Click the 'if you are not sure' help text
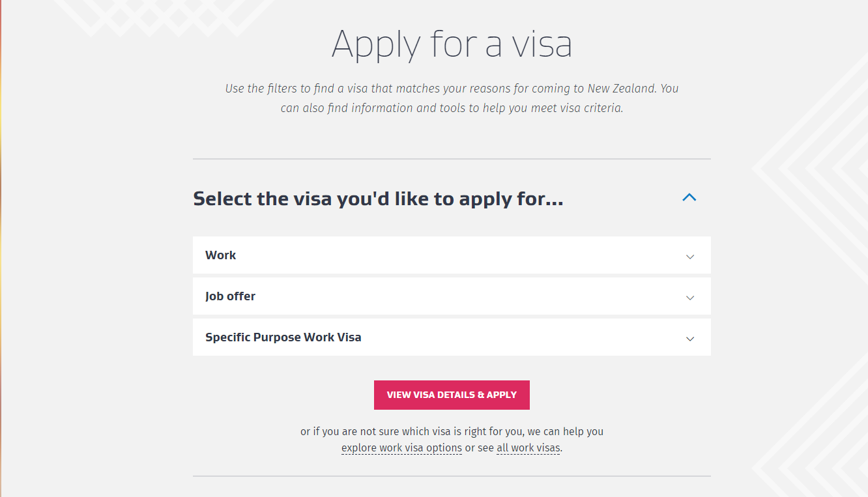 (x=452, y=431)
